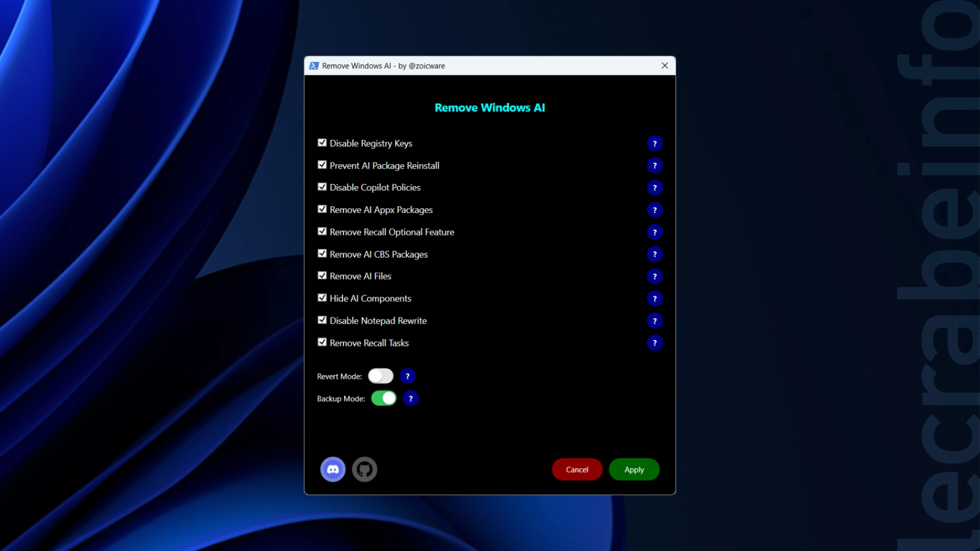Image resolution: width=980 pixels, height=551 pixels.
Task: Click the PowerShell icon in title bar
Action: 314,66
